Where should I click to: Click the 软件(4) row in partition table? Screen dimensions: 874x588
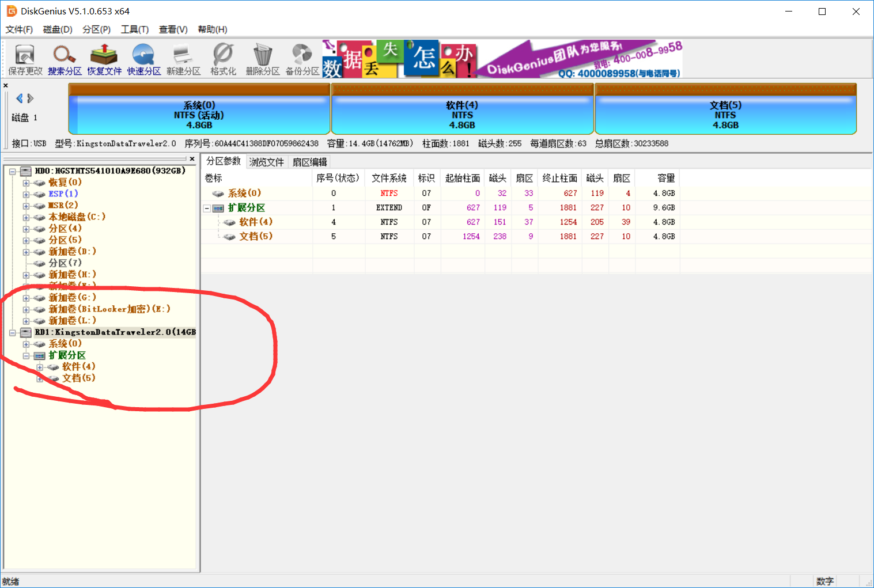(440, 222)
